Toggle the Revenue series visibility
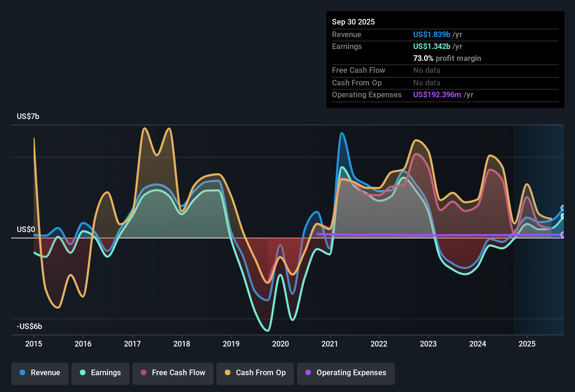The width and height of the screenshot is (575, 392). click(40, 373)
